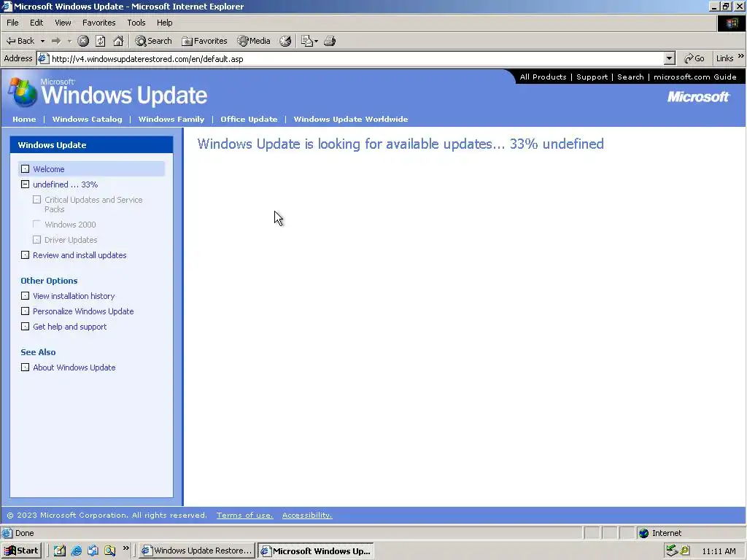Go back using the Back arrow button
The image size is (747, 560).
click(x=20, y=41)
